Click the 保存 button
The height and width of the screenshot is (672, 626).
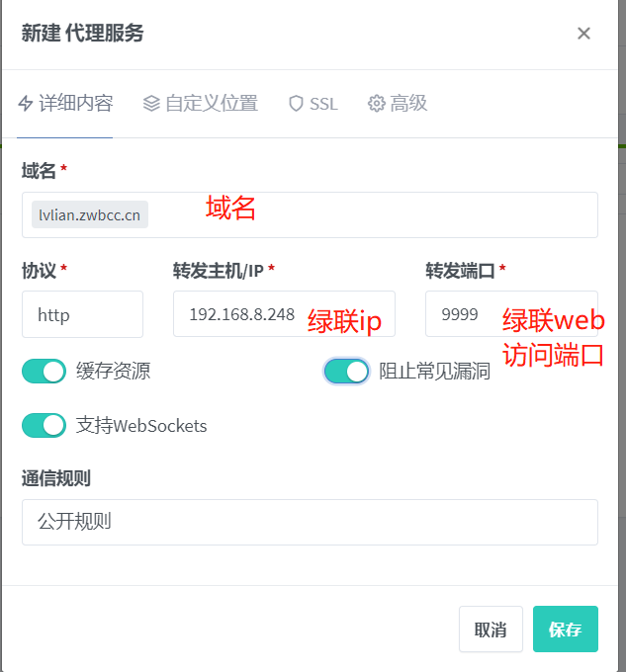[x=565, y=629]
